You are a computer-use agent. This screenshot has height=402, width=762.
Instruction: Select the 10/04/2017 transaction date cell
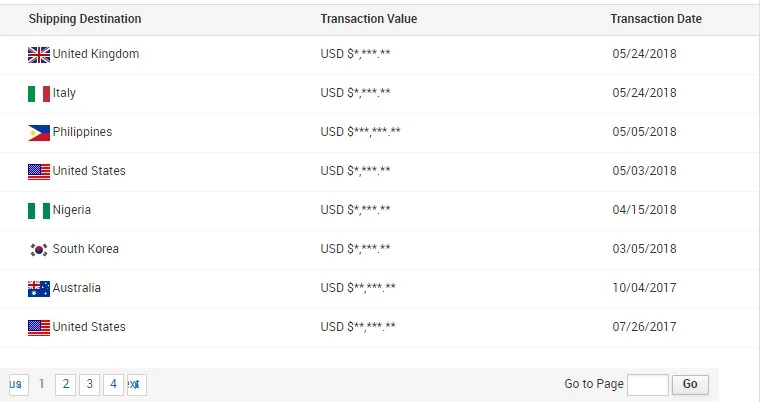(644, 288)
